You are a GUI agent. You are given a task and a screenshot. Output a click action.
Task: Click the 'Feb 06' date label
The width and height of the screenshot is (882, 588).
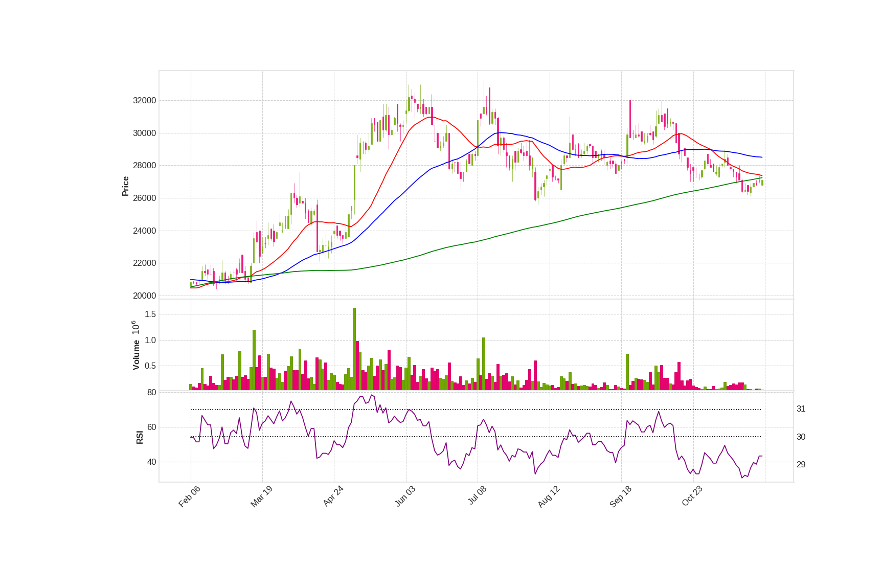(189, 496)
